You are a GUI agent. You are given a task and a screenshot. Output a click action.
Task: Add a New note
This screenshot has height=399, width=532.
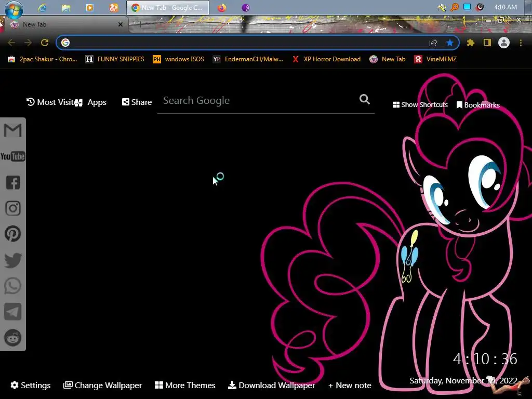pyautogui.click(x=350, y=385)
